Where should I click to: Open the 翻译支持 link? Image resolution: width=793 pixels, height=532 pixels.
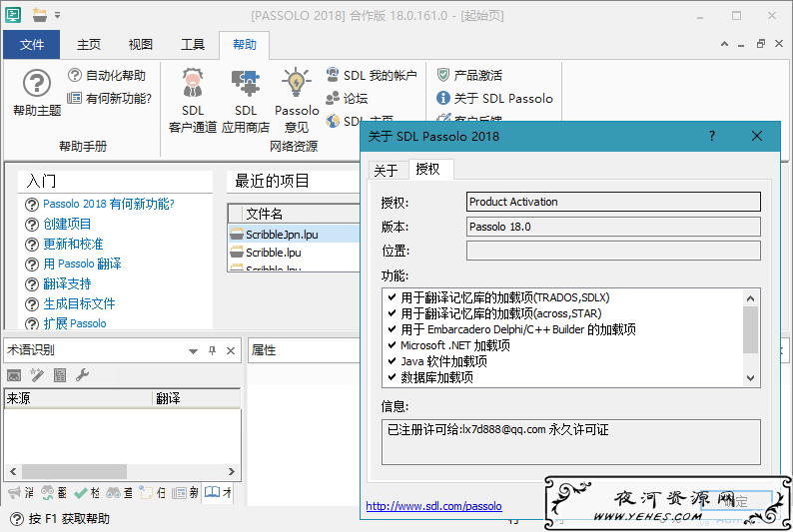[x=67, y=283]
